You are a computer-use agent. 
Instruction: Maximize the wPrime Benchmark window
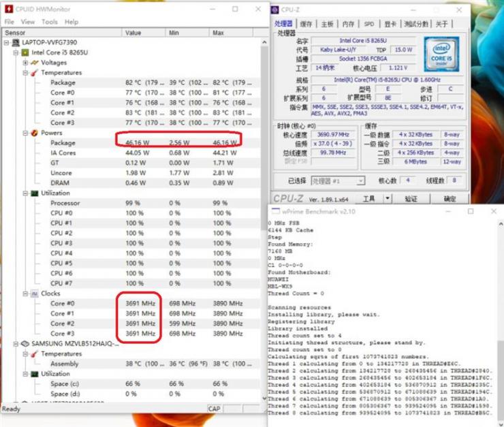(x=471, y=211)
